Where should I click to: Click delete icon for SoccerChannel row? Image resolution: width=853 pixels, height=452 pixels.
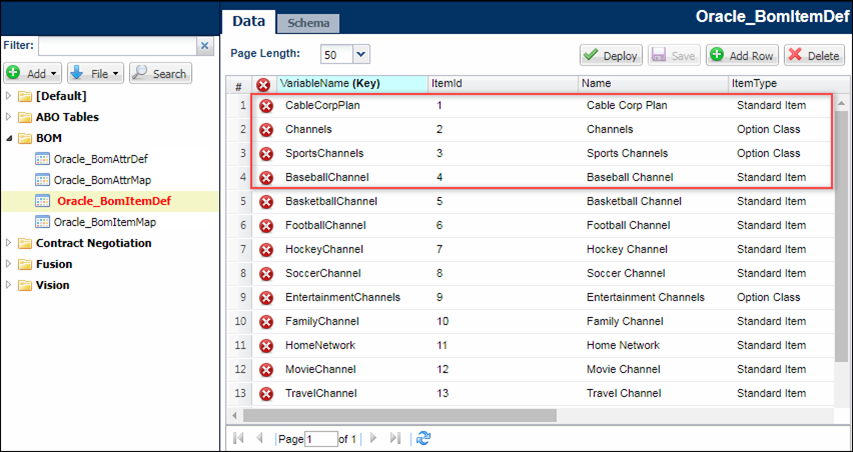tap(265, 274)
